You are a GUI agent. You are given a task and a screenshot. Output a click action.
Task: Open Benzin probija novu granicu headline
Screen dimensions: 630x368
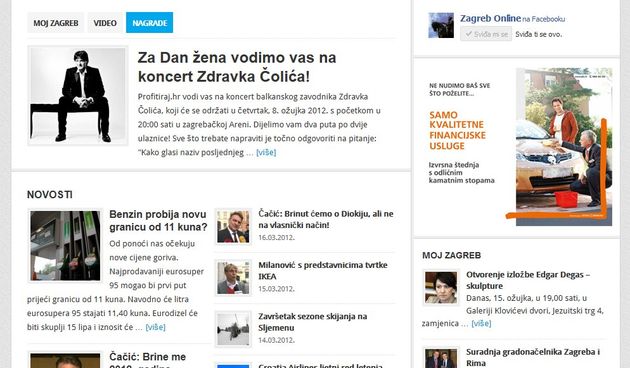158,220
